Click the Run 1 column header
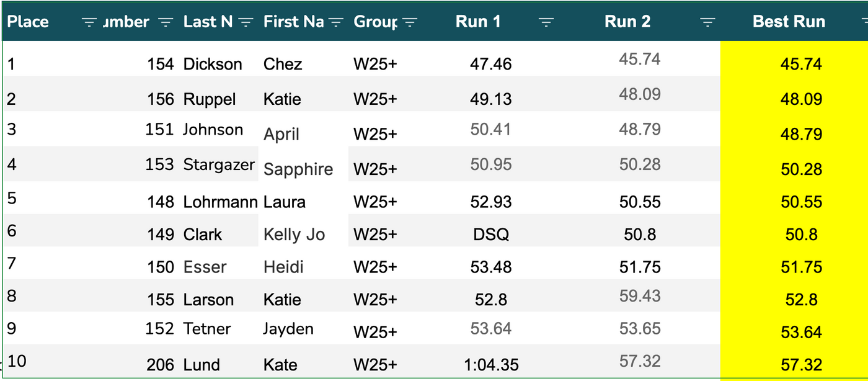 (x=478, y=22)
